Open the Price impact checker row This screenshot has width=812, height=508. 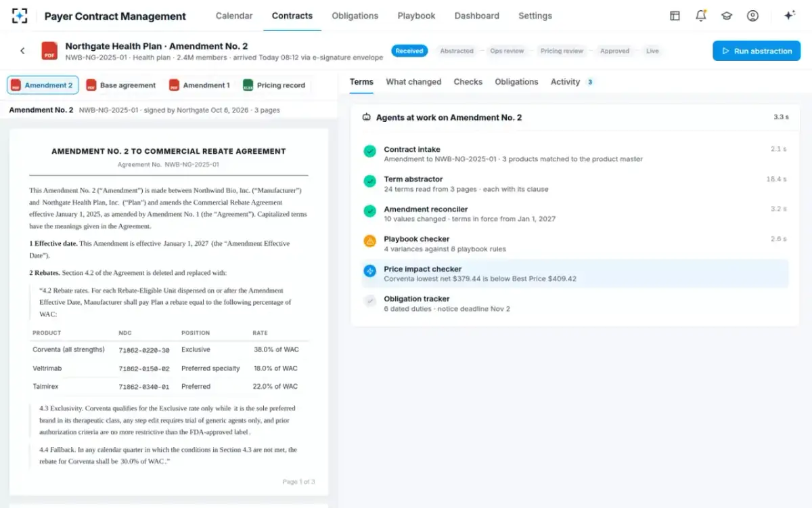(575, 273)
